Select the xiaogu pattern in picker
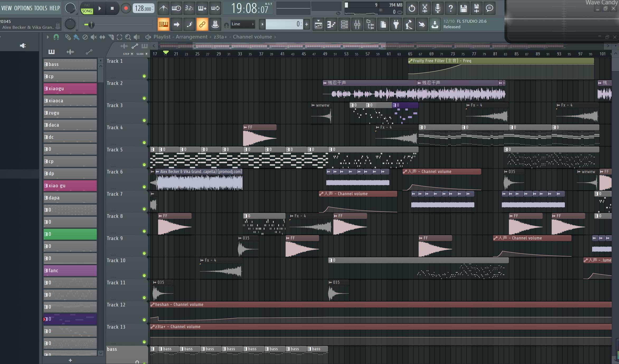Screen dimensions: 619x364 70,89
